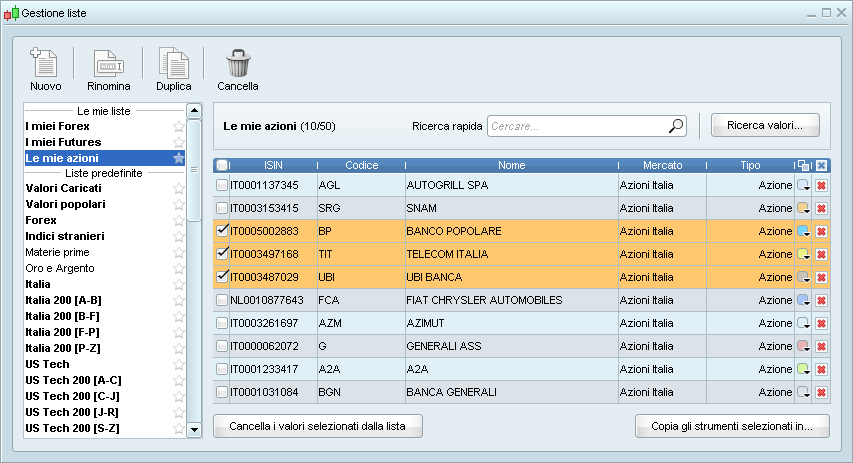Check the SNAM row checkbox

pyautogui.click(x=222, y=208)
